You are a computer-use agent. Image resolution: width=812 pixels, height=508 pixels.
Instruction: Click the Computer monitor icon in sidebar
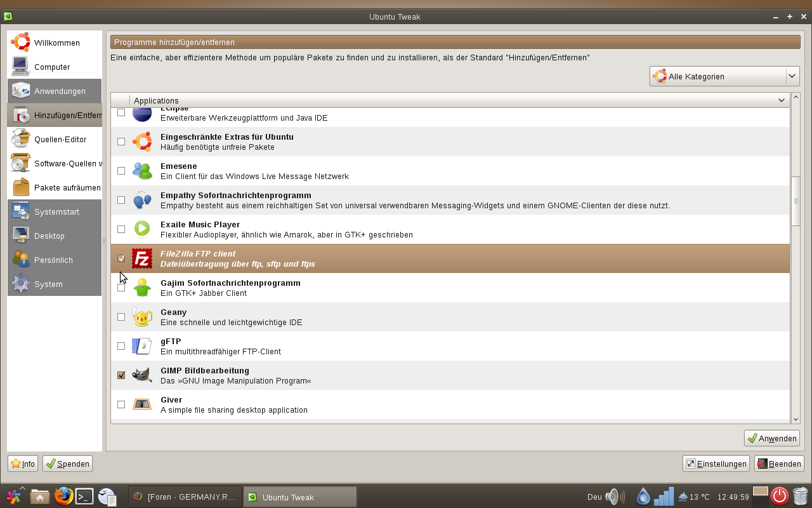point(21,67)
